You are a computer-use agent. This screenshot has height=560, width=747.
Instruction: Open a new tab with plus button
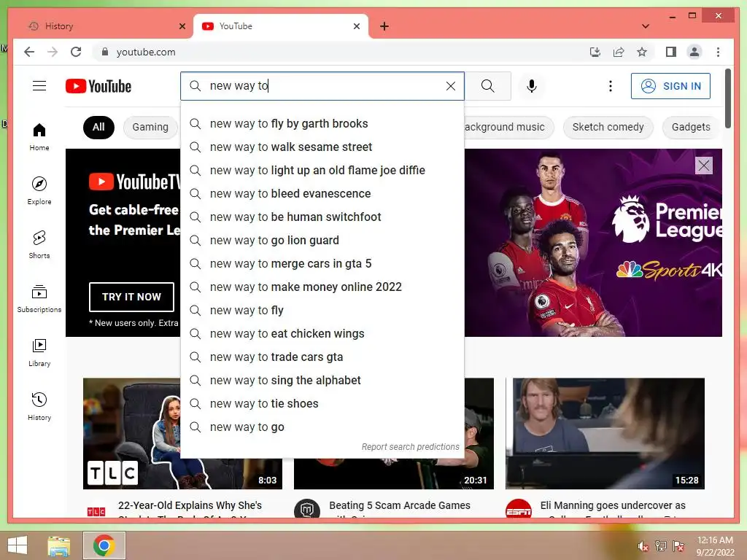[384, 26]
